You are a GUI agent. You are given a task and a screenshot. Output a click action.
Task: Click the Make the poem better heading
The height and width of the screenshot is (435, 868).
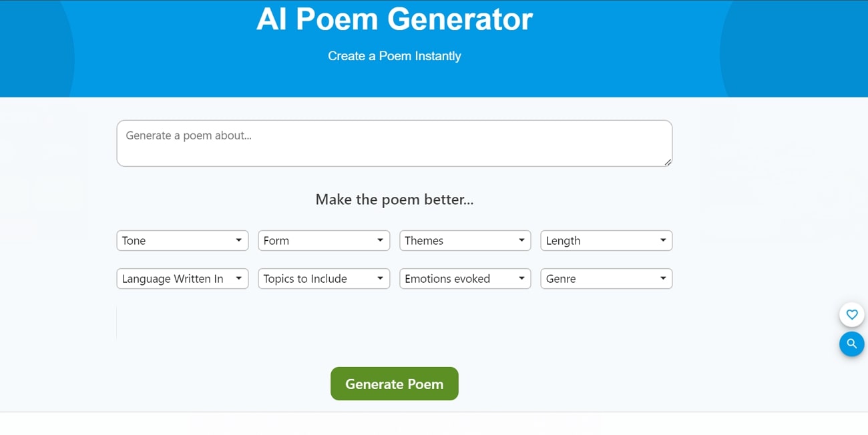click(x=394, y=199)
